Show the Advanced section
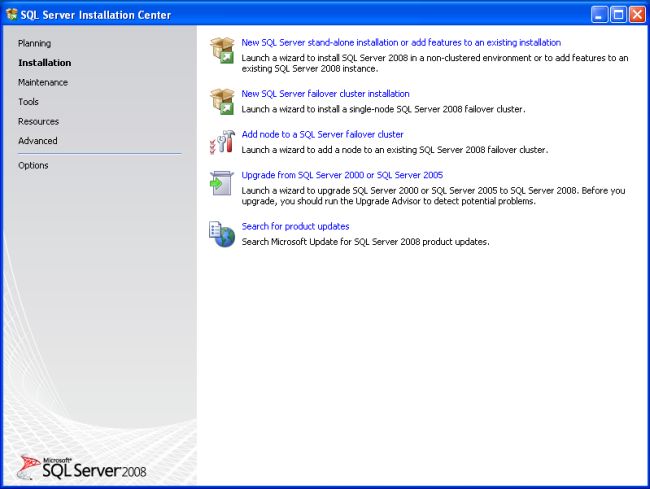This screenshot has height=489, width=650. click(x=38, y=141)
